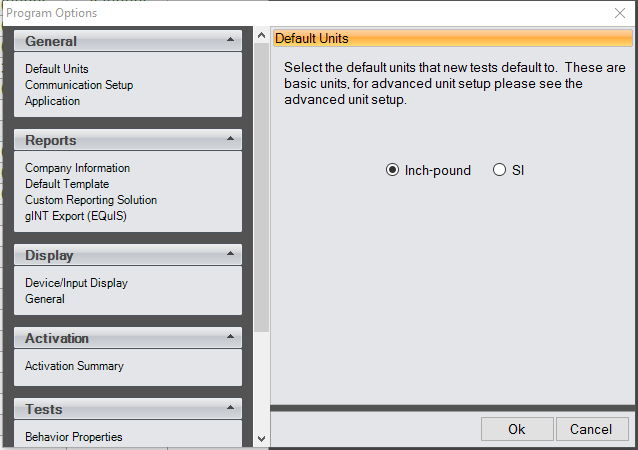This screenshot has width=638, height=450.
Task: Collapse the Reports section arrow
Action: (x=230, y=139)
